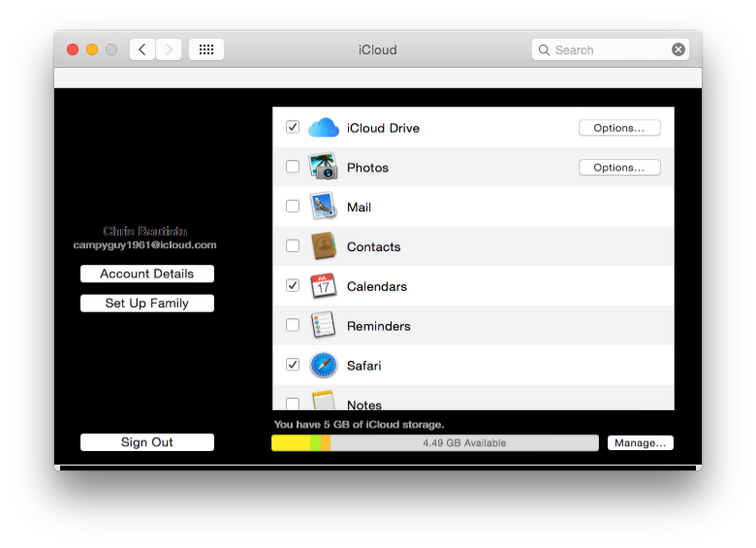Enable the Photos checkbox

(x=293, y=167)
